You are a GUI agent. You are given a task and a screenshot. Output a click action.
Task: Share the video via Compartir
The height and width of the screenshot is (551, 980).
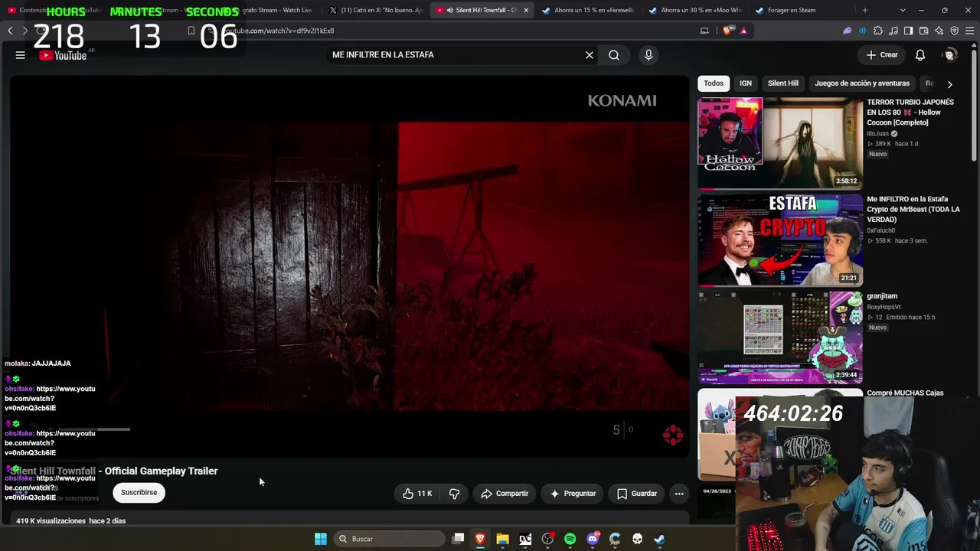click(x=505, y=494)
